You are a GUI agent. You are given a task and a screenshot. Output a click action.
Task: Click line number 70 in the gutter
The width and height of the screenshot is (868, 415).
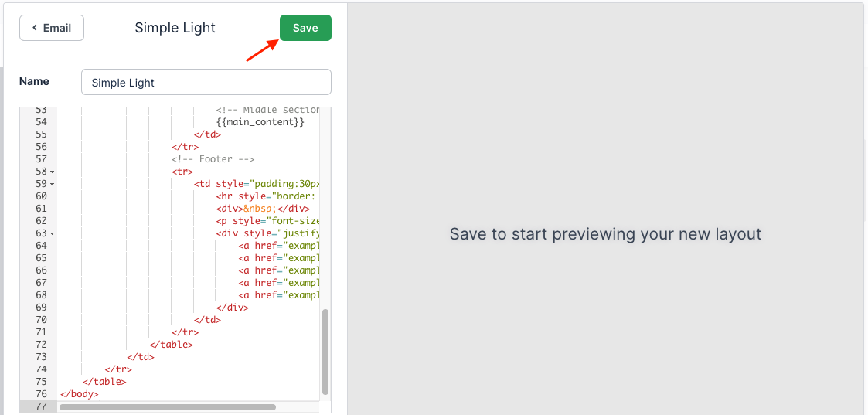pyautogui.click(x=42, y=320)
